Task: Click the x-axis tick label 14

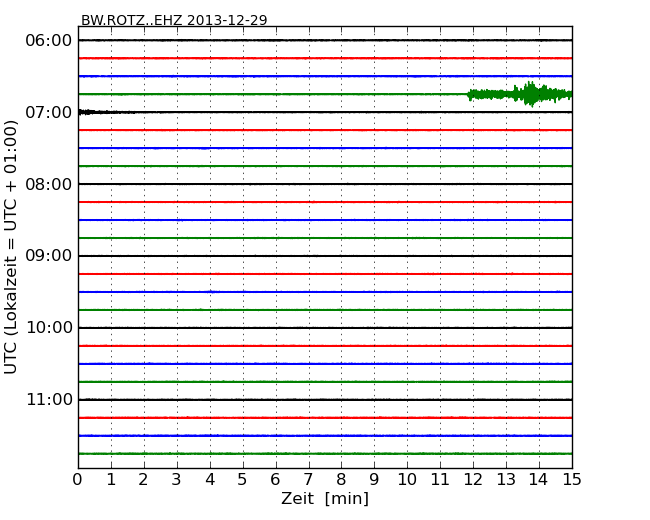Action: click(539, 480)
